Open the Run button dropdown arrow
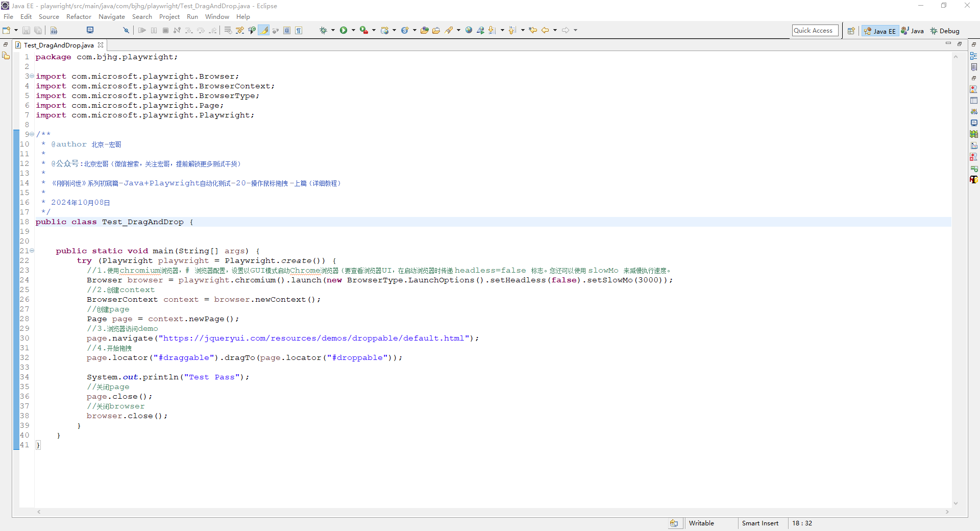 (x=353, y=31)
